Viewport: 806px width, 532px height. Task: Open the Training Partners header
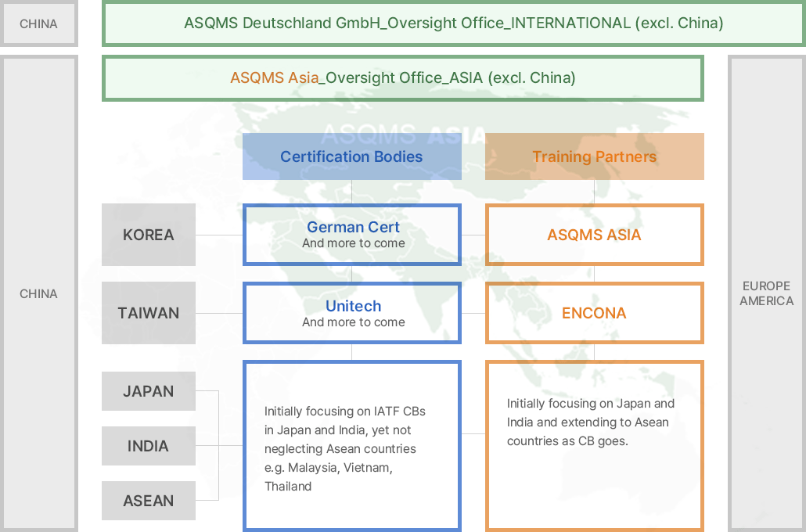pyautogui.click(x=594, y=156)
